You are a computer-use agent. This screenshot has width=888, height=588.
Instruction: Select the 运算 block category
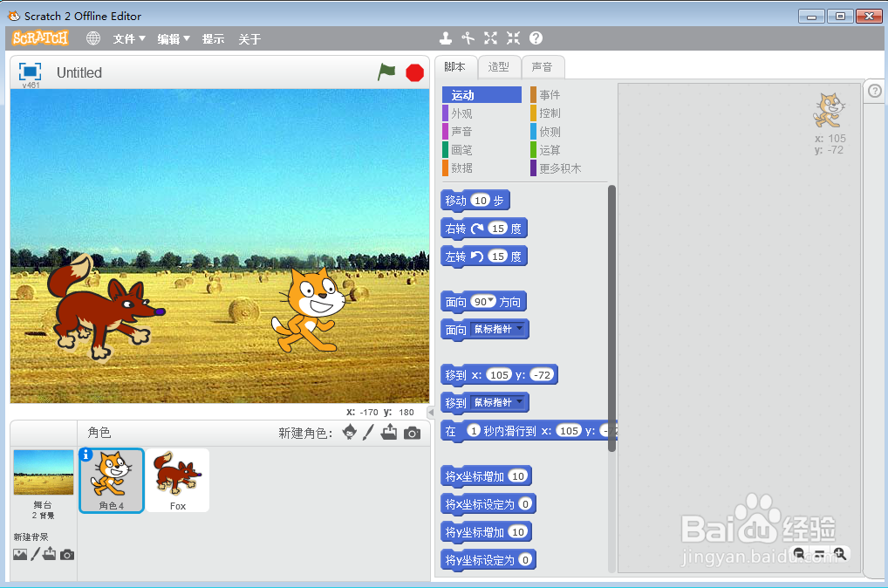pyautogui.click(x=568, y=149)
